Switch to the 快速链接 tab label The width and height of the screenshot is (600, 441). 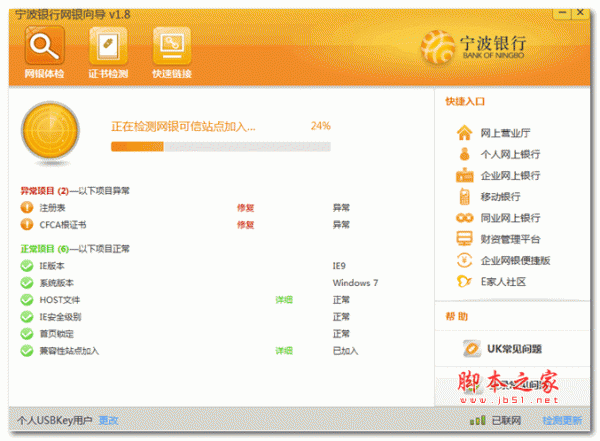tap(172, 74)
